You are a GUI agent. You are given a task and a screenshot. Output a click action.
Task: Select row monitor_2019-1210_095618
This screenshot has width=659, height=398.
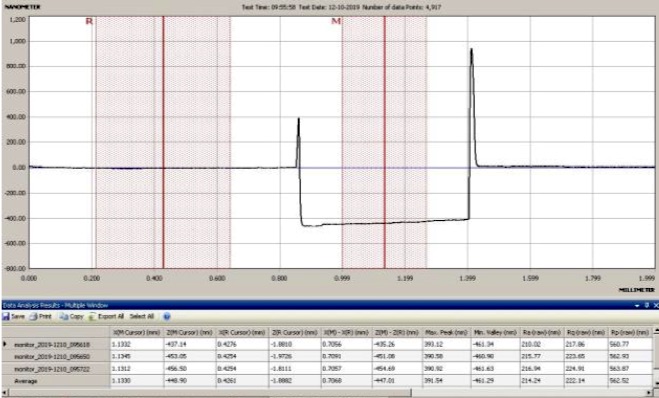[x=55, y=344]
